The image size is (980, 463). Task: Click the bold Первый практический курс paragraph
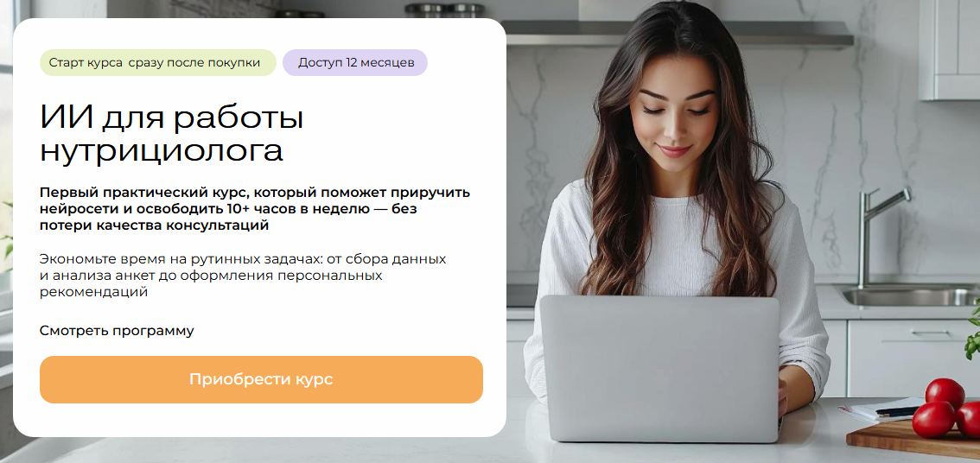pos(255,209)
